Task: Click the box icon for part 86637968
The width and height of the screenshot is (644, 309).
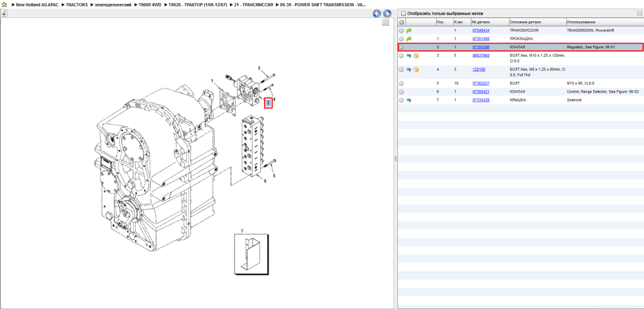Action: pyautogui.click(x=415, y=55)
